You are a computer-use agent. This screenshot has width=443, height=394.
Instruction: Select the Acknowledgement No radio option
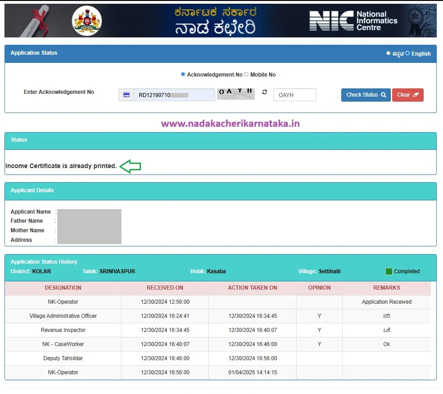coord(183,74)
